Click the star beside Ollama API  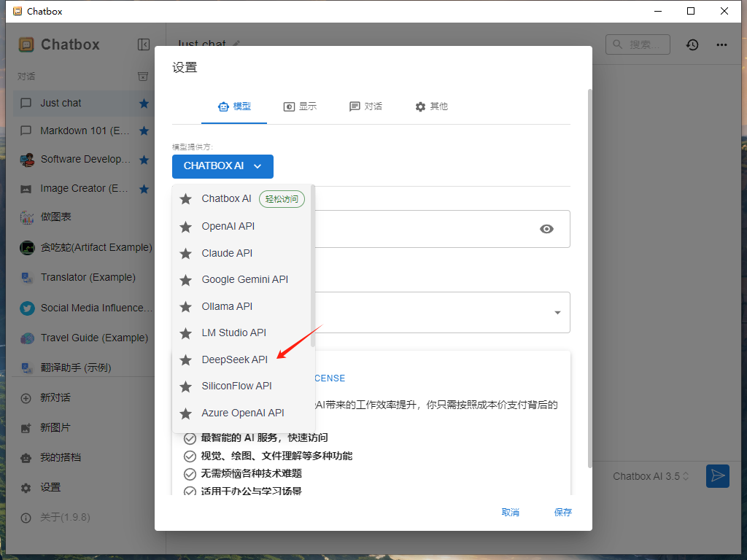[x=186, y=307]
